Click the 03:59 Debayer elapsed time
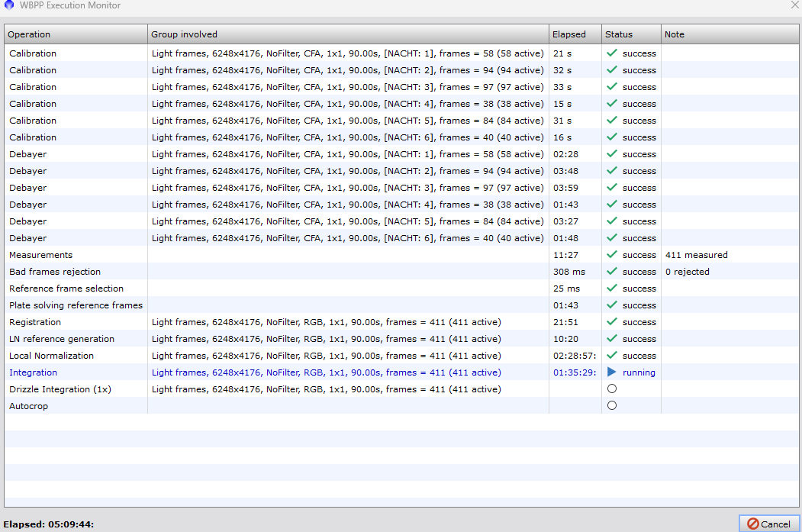The height and width of the screenshot is (532, 802). [565, 188]
